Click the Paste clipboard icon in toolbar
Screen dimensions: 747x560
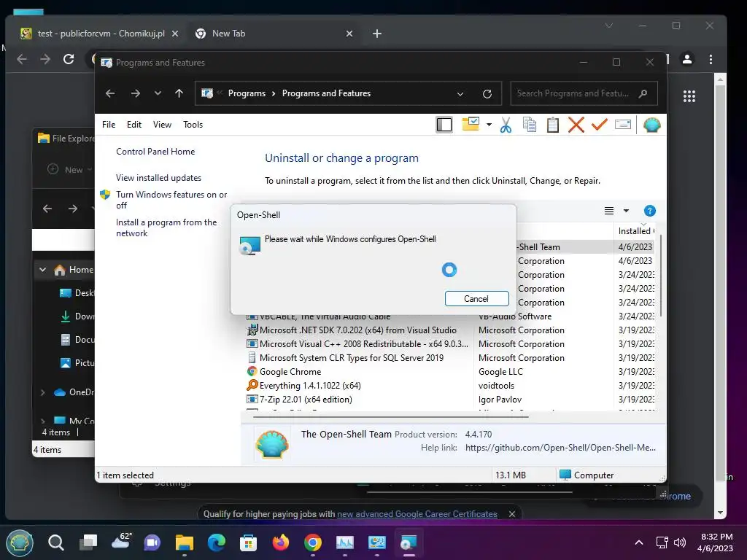(553, 125)
